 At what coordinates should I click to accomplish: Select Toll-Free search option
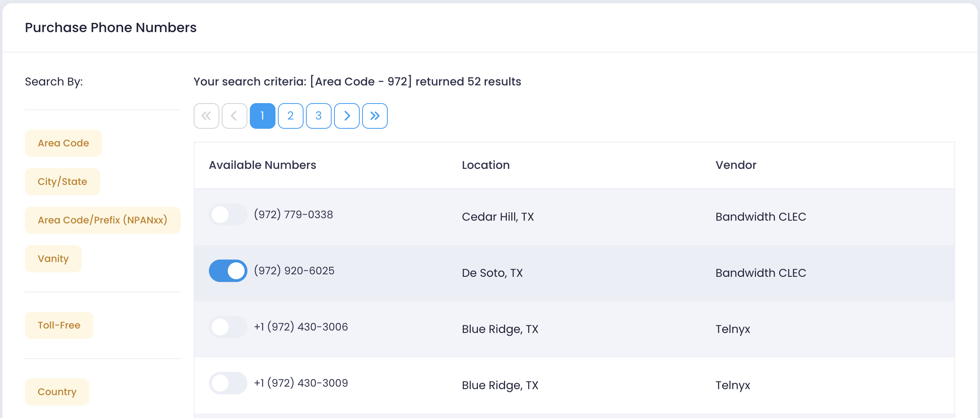pyautogui.click(x=59, y=325)
